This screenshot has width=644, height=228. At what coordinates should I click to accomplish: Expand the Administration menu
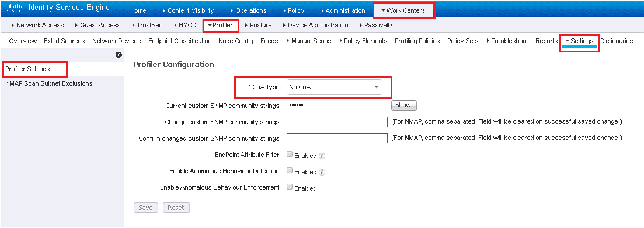pos(343,10)
